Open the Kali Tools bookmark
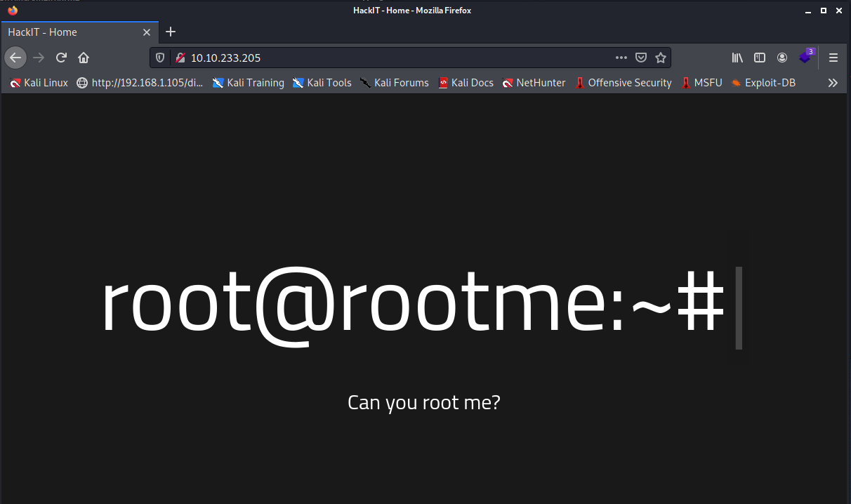This screenshot has width=851, height=504. click(322, 83)
